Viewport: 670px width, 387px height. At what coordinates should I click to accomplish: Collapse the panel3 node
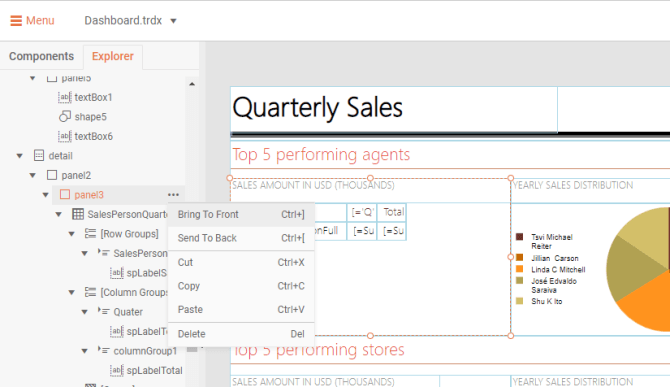coord(46,195)
